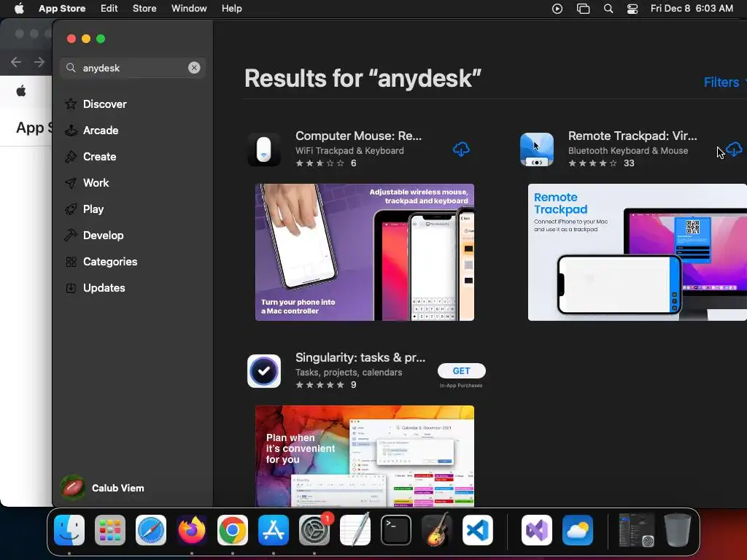This screenshot has height=560, width=747.
Task: Click the Bluetooth Keyboard & Mouse subtitle
Action: (x=628, y=150)
